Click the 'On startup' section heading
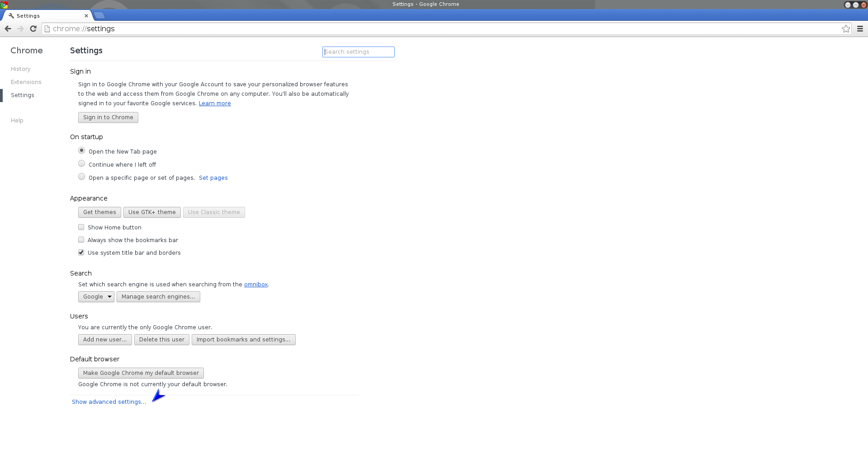This screenshot has width=868, height=472. [x=86, y=137]
